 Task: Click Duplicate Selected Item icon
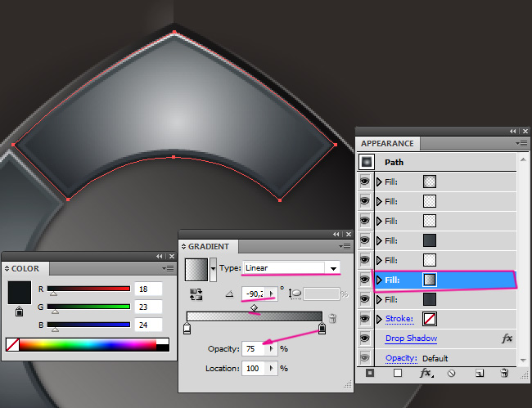tap(480, 373)
